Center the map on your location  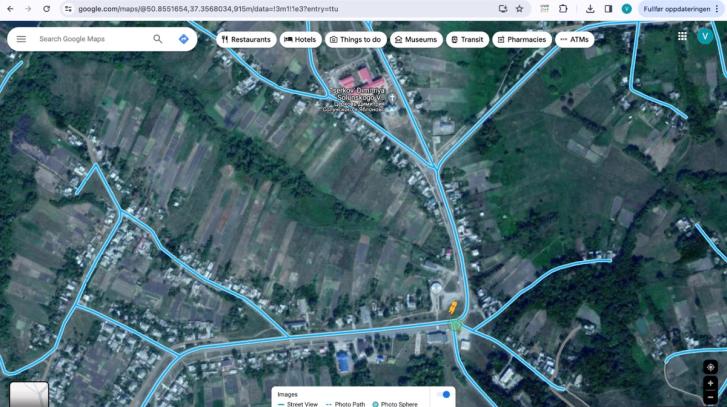point(710,367)
